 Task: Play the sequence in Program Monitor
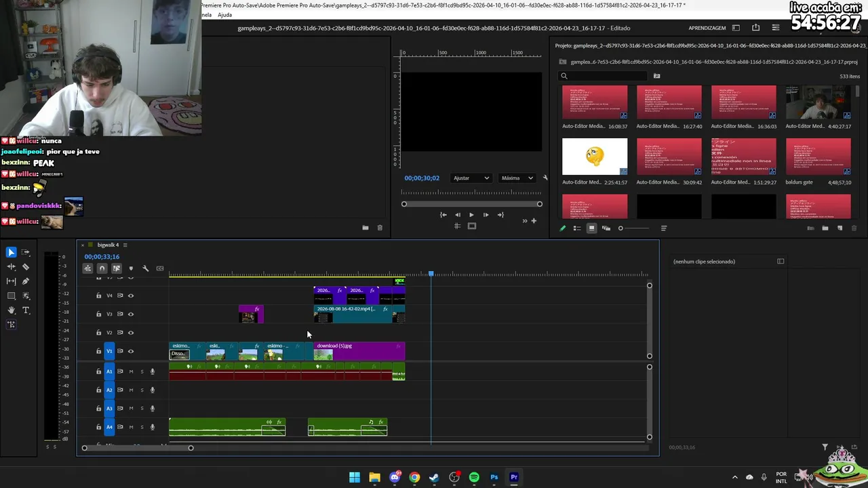click(x=471, y=215)
